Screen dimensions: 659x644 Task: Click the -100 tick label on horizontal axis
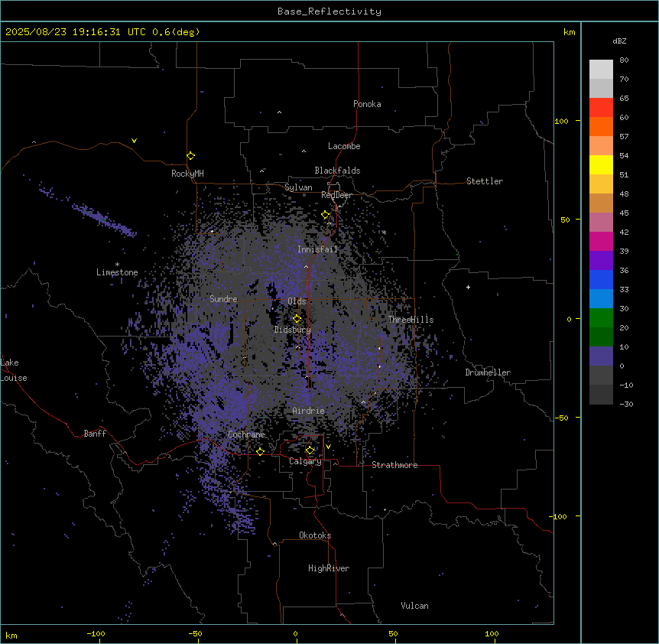[x=96, y=633]
